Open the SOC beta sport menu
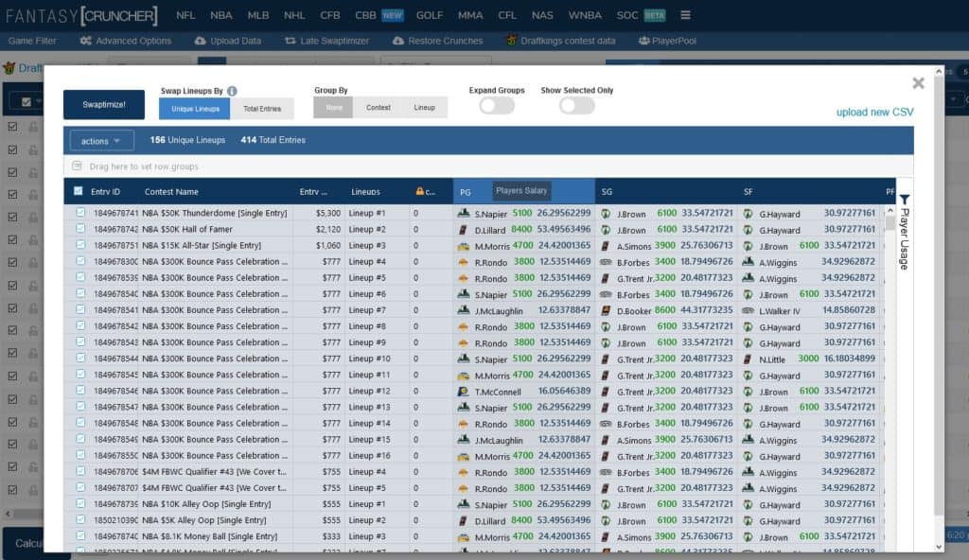 641,15
